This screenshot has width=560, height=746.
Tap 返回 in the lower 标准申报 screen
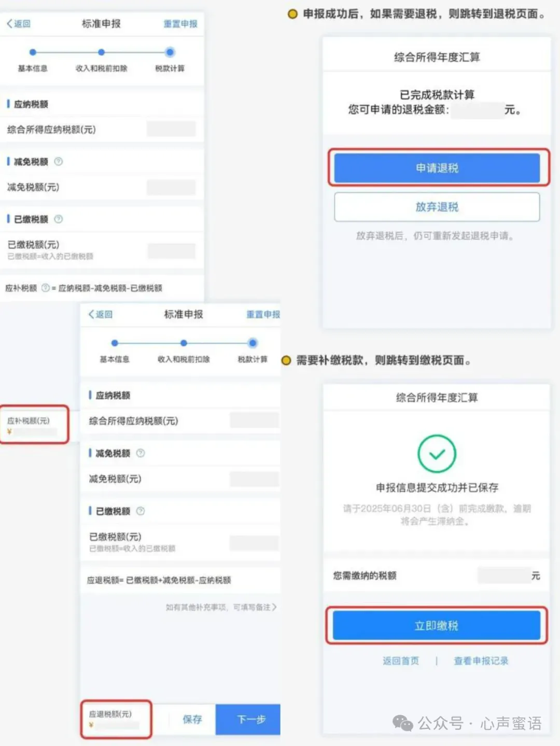pos(101,314)
